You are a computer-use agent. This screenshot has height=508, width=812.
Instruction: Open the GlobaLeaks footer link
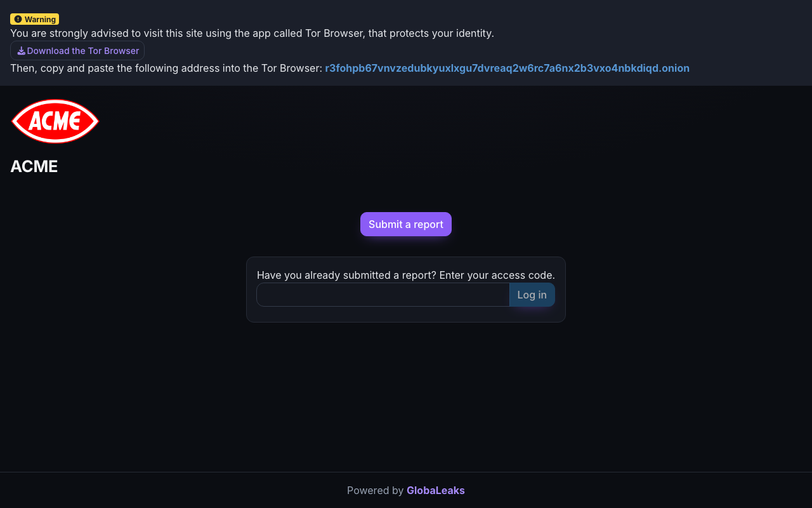click(x=435, y=490)
